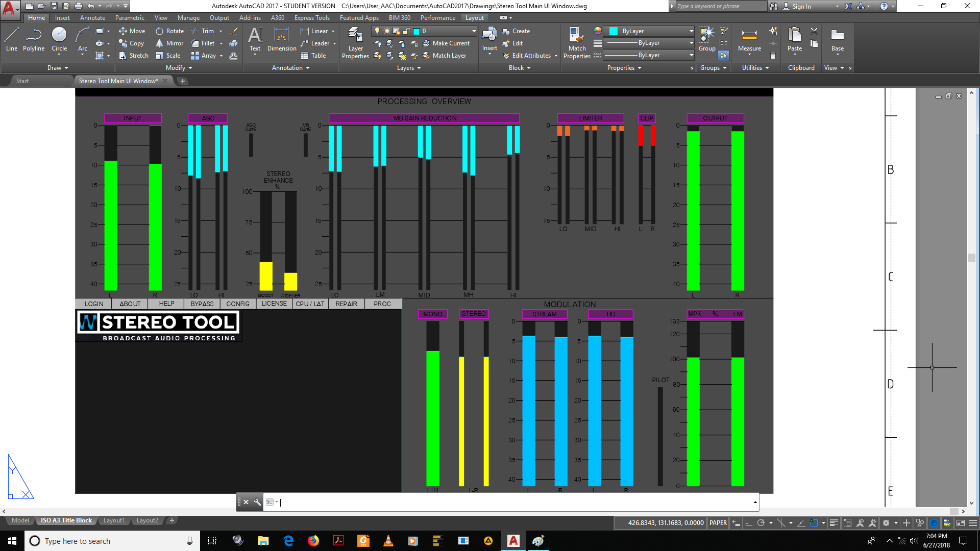Select the Polyline tool
This screenshot has width=980, height=551.
[x=34, y=40]
